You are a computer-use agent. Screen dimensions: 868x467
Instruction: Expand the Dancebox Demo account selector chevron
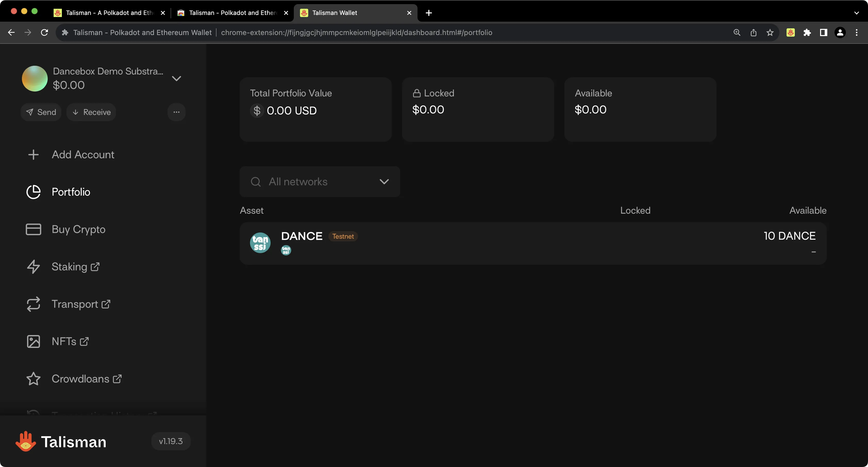177,79
